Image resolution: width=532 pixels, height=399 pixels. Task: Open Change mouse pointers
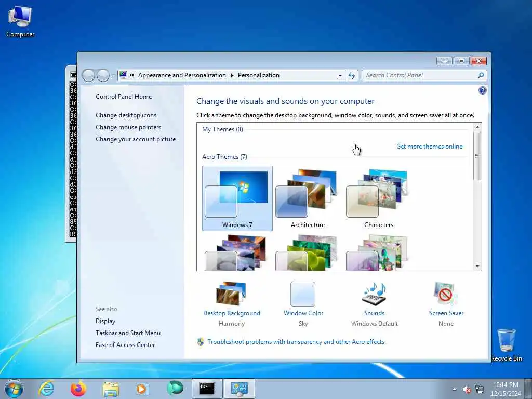(x=128, y=127)
